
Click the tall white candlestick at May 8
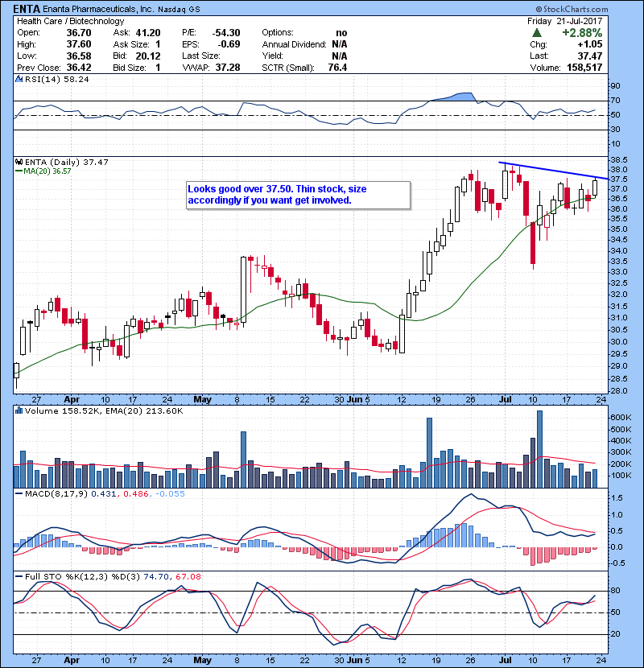tap(243, 290)
